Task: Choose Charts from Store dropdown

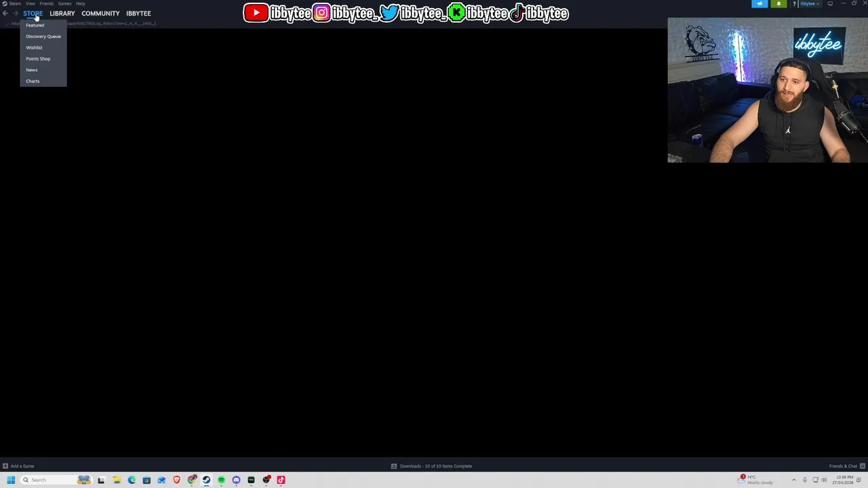Action: tap(33, 81)
